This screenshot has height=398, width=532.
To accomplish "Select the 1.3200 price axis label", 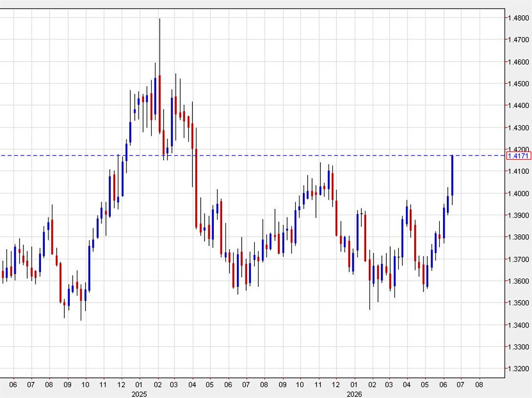I will coord(519,369).
